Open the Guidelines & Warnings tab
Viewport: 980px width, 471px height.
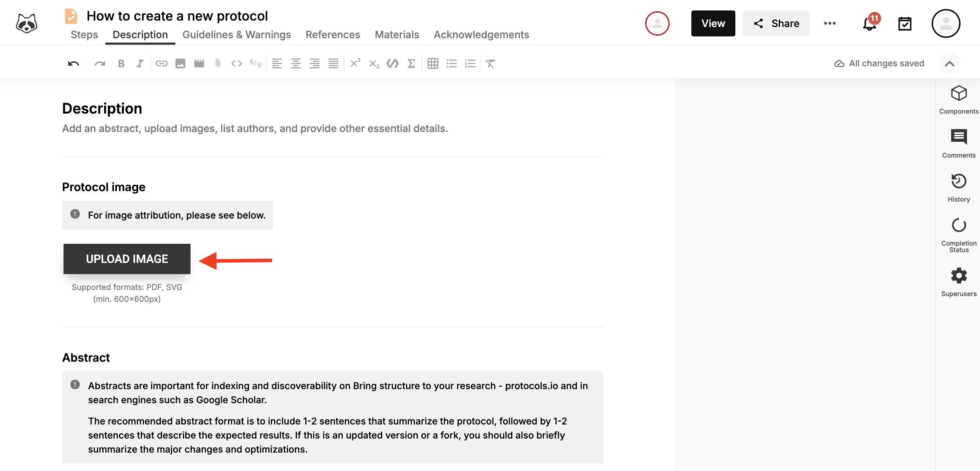click(236, 35)
